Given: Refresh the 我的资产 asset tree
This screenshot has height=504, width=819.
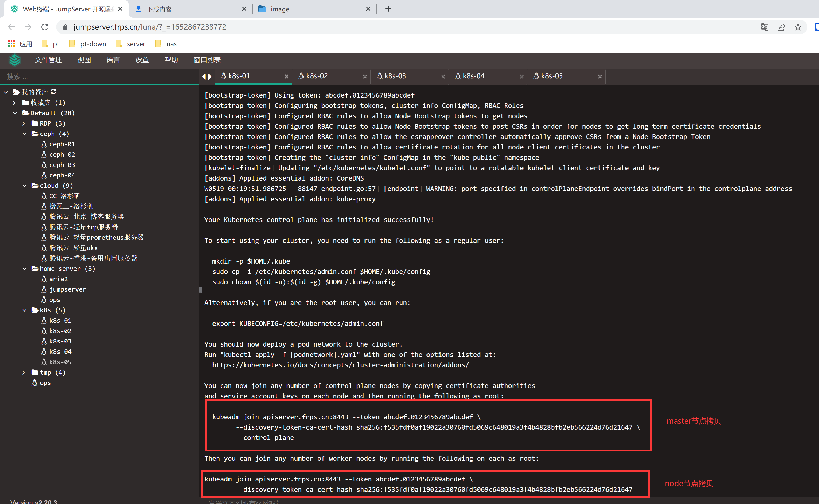Looking at the screenshot, I should point(54,91).
